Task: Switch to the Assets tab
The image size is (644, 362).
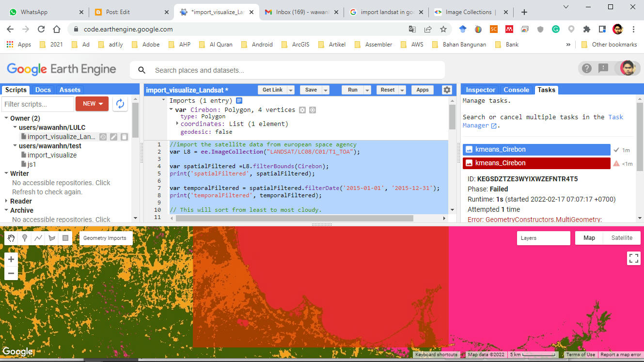Action: [70, 90]
